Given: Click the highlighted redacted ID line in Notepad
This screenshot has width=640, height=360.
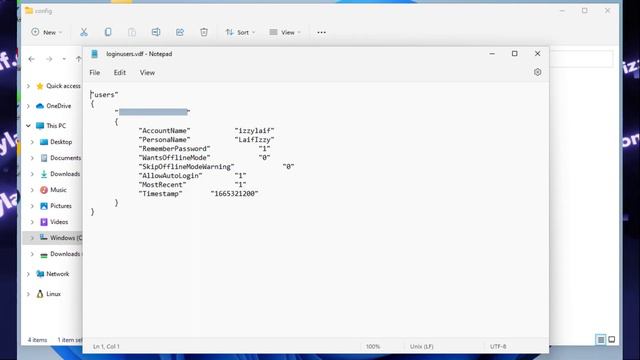Looking at the screenshot, I should point(153,112).
